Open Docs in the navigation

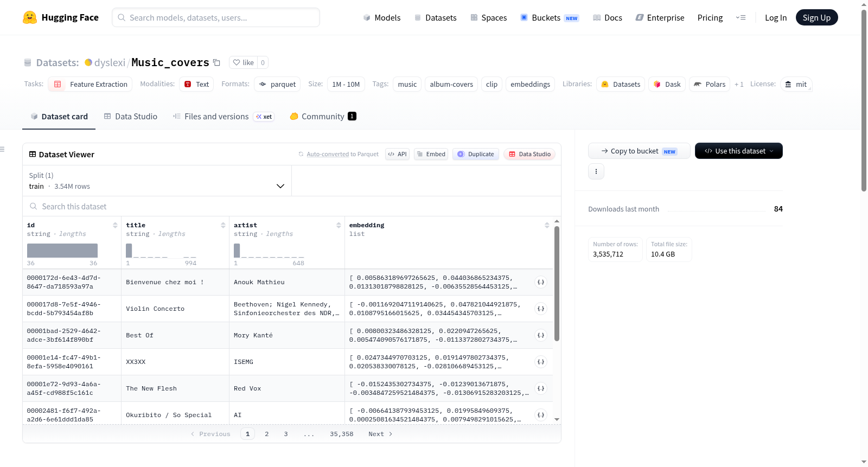click(x=608, y=17)
